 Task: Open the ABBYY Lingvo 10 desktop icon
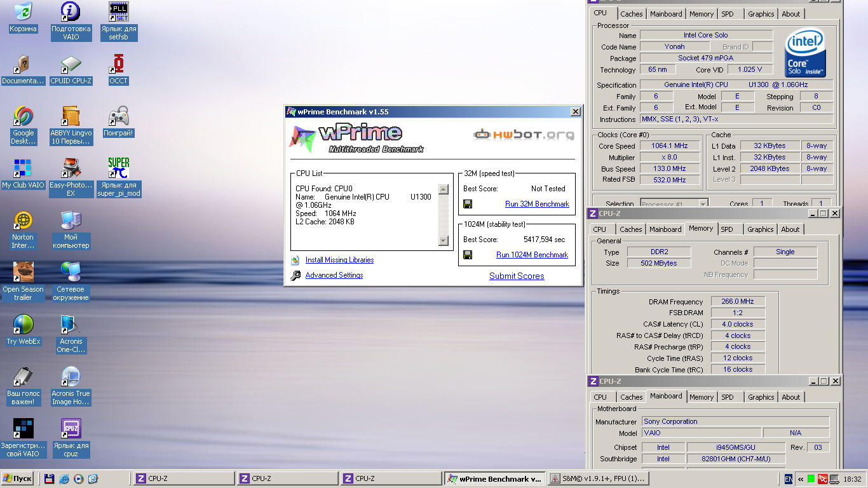click(x=71, y=116)
